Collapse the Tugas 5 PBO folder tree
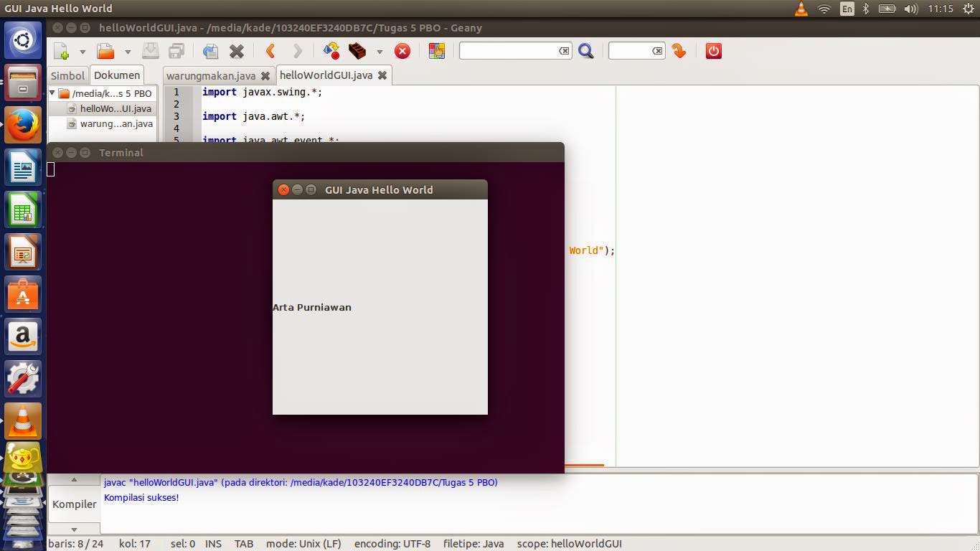 (x=51, y=93)
